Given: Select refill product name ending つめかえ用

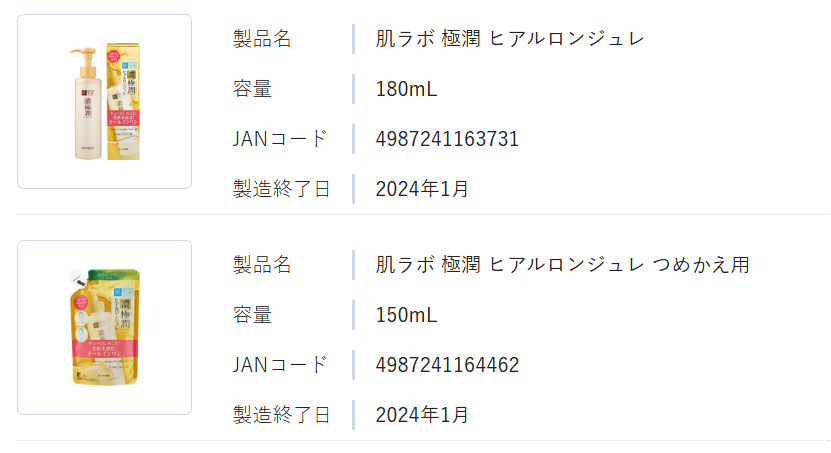Looking at the screenshot, I should coord(563,265).
